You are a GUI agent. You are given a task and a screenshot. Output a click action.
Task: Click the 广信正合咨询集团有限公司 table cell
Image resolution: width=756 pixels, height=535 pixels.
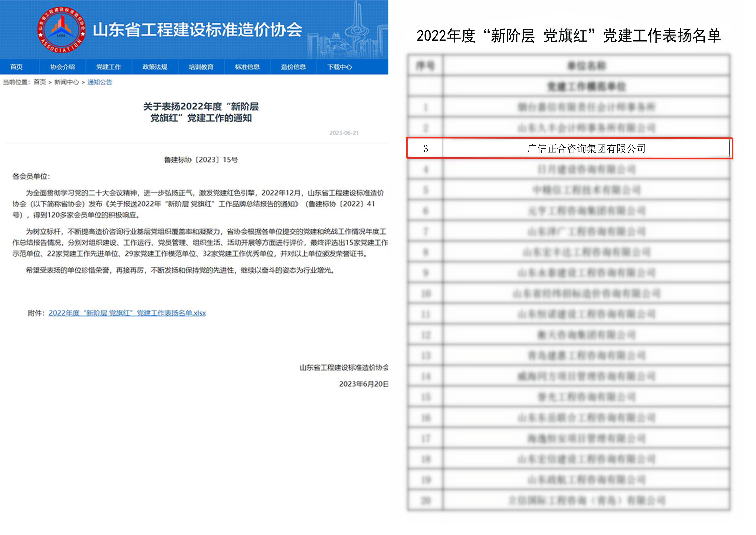tap(586, 149)
